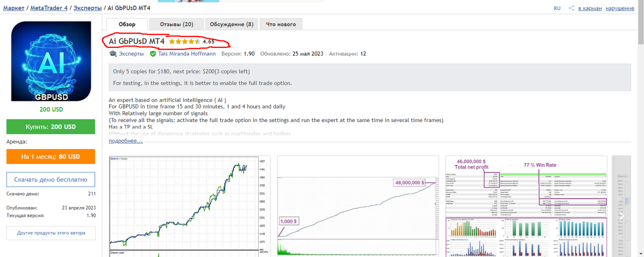
Task: Open the Эксперты category link under title
Action: pyautogui.click(x=131, y=53)
